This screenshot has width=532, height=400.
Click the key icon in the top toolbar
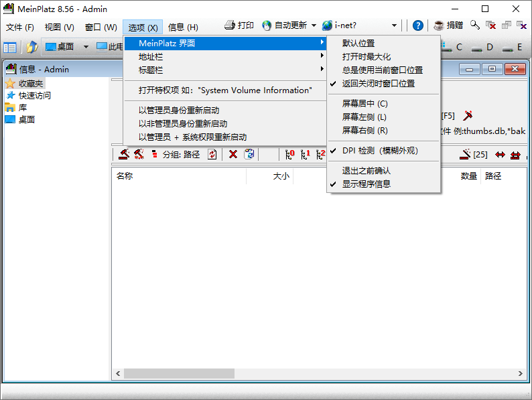[x=475, y=25]
